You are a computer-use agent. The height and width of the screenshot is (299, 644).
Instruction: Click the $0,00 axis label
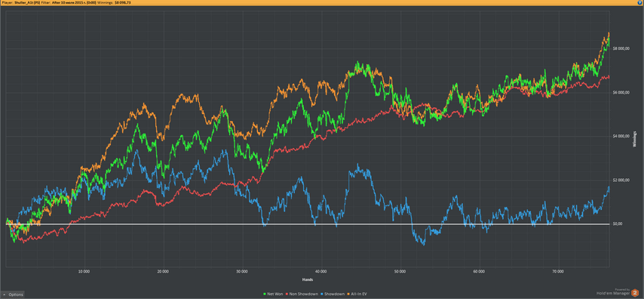tap(618, 224)
